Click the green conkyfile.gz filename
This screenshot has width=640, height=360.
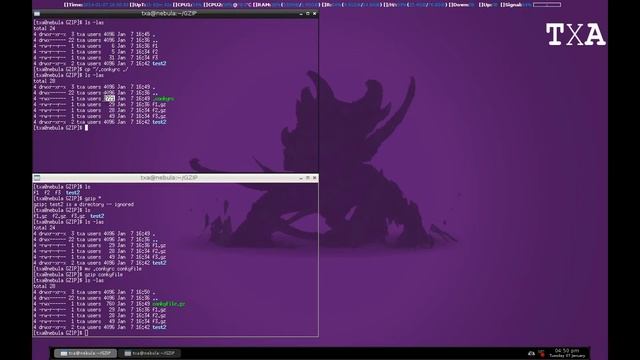pos(169,304)
